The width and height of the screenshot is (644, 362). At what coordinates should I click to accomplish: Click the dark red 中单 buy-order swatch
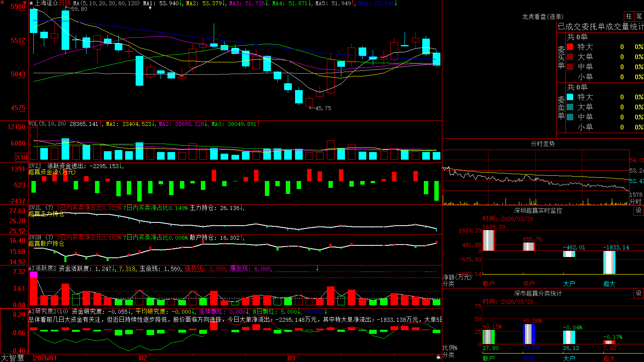click(x=570, y=67)
